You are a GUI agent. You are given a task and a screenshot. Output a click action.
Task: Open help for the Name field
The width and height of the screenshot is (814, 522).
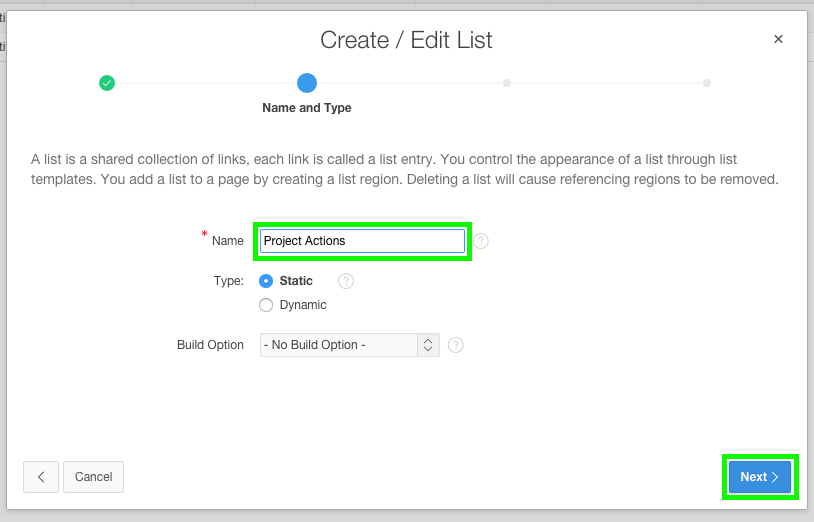481,241
